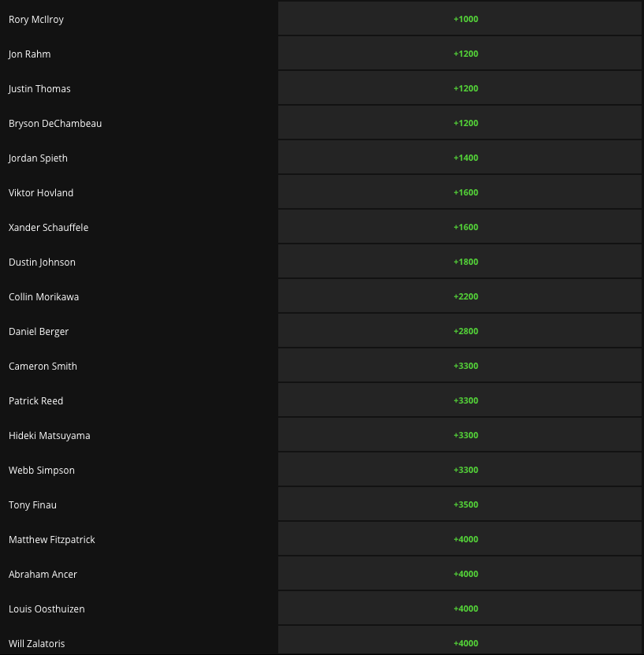644x655 pixels.
Task: Click Will Zalatoris's +4000 odds button
Action: pyautogui.click(x=465, y=642)
